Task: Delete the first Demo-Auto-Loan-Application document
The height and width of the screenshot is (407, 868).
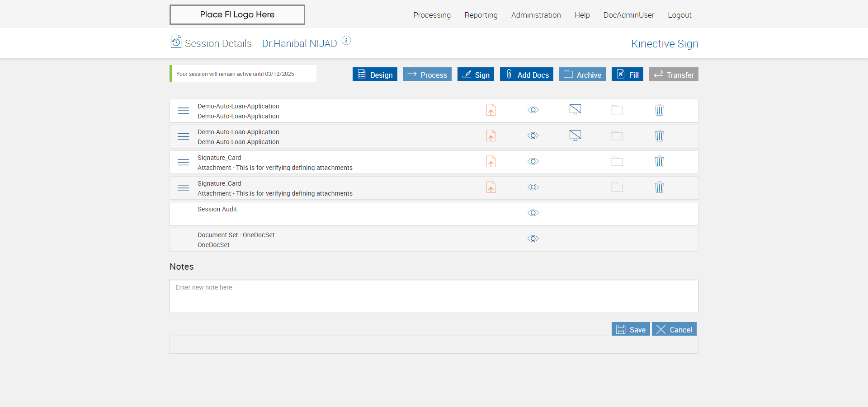Action: pyautogui.click(x=660, y=110)
